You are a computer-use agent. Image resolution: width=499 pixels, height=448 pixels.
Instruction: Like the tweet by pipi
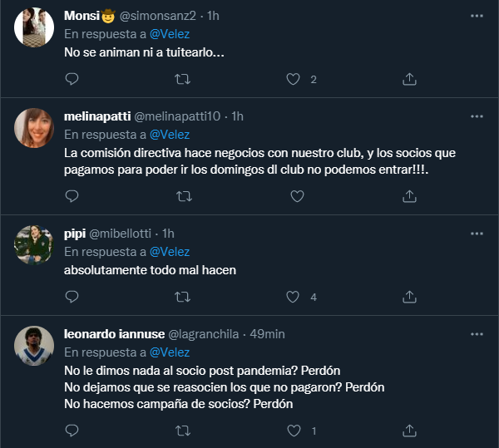point(293,297)
